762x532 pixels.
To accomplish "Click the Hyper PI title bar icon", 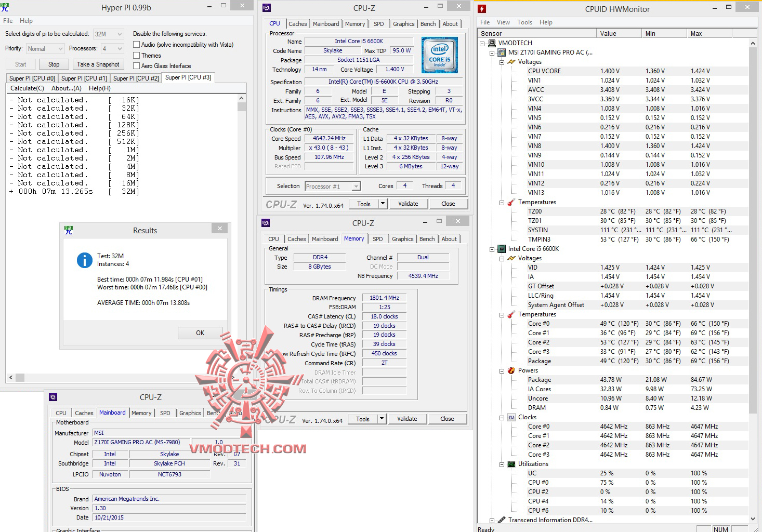I will [x=6, y=8].
